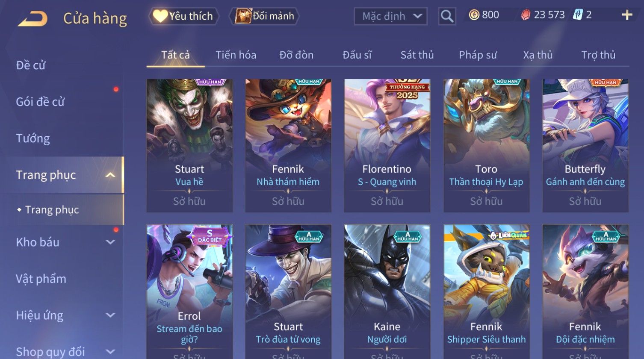The image size is (644, 359).
Task: Tap the chest icon on Đổi mảnh
Action: (x=242, y=16)
